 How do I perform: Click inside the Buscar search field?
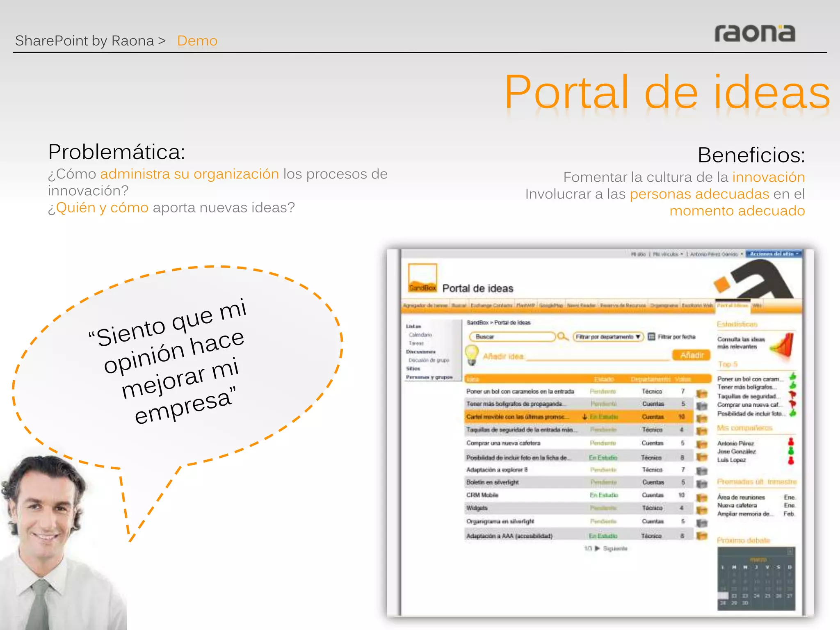(513, 337)
